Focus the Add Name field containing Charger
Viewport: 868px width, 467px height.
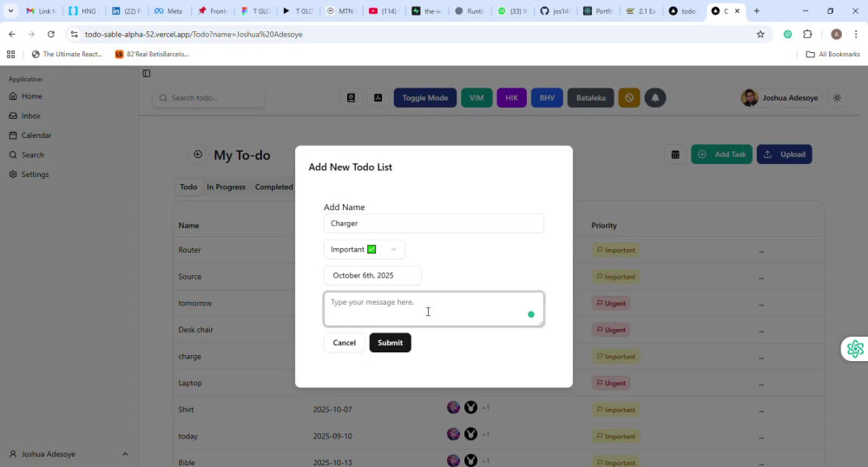point(433,224)
